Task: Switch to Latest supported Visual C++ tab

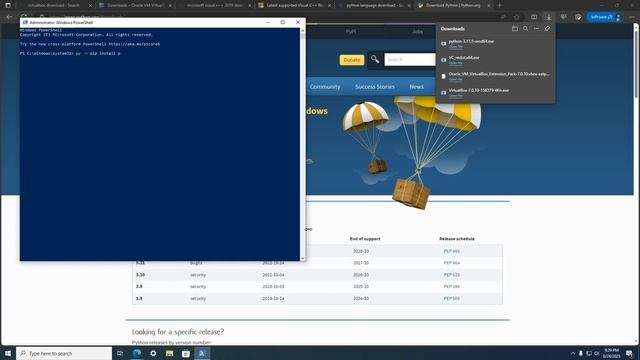Action: (x=295, y=5)
